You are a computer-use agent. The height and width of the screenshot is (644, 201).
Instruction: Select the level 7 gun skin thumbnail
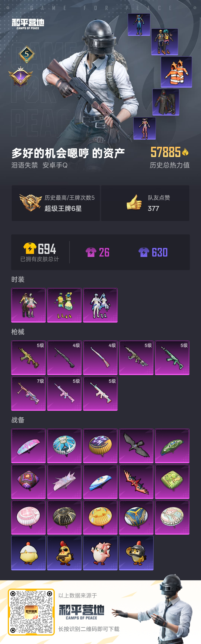coord(28,393)
